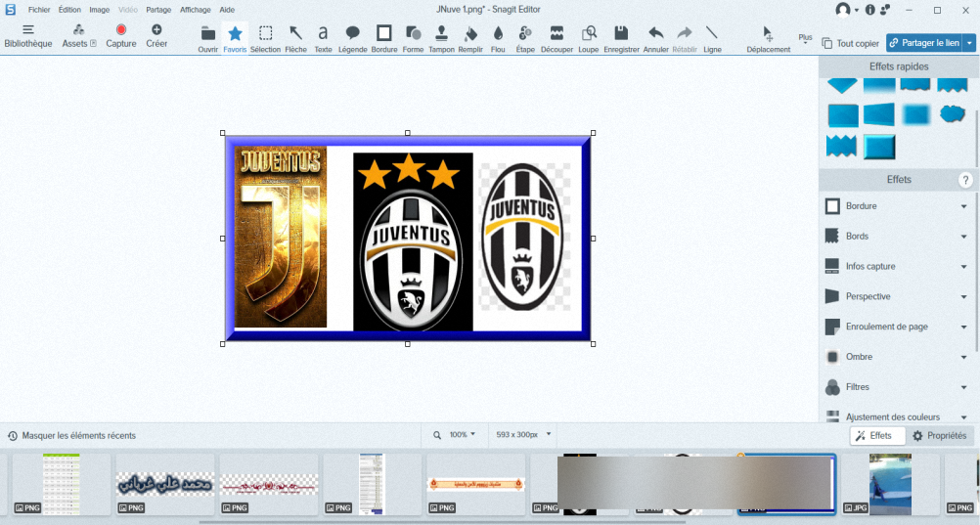Open the JPG thumbnail in recent tray
The image size is (980, 525).
(x=890, y=484)
